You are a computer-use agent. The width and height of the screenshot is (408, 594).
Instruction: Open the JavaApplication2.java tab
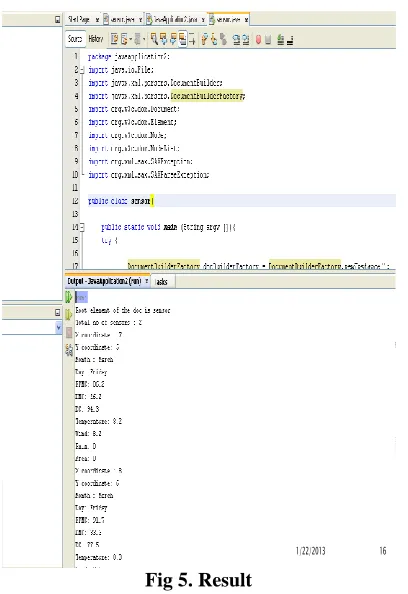tap(175, 19)
